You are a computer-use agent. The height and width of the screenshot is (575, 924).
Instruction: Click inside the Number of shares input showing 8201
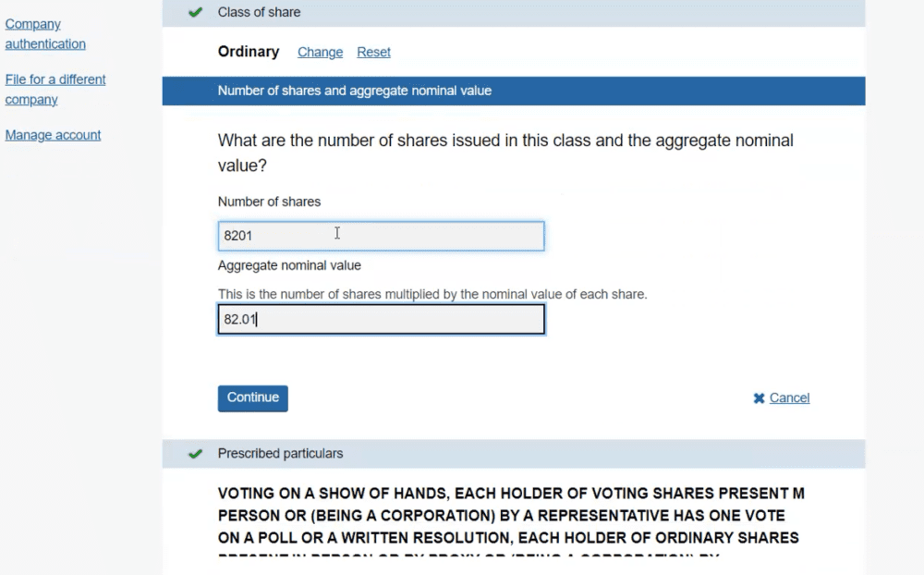(x=381, y=236)
